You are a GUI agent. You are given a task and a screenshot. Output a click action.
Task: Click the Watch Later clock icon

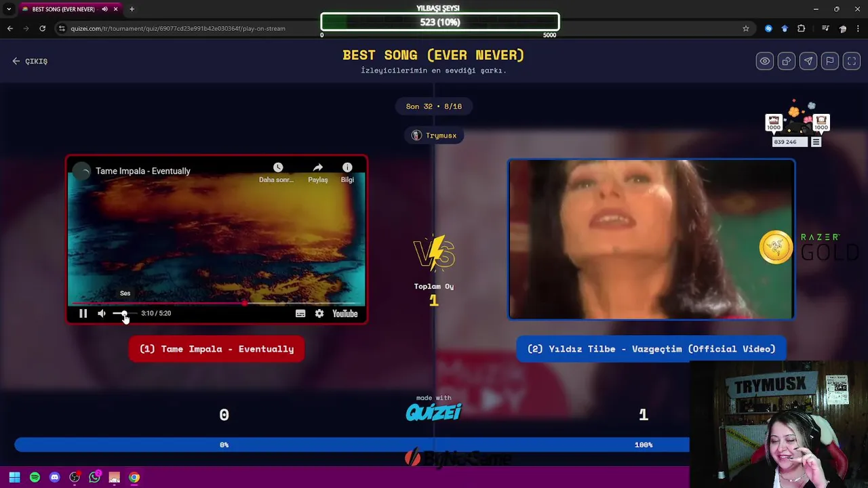277,167
